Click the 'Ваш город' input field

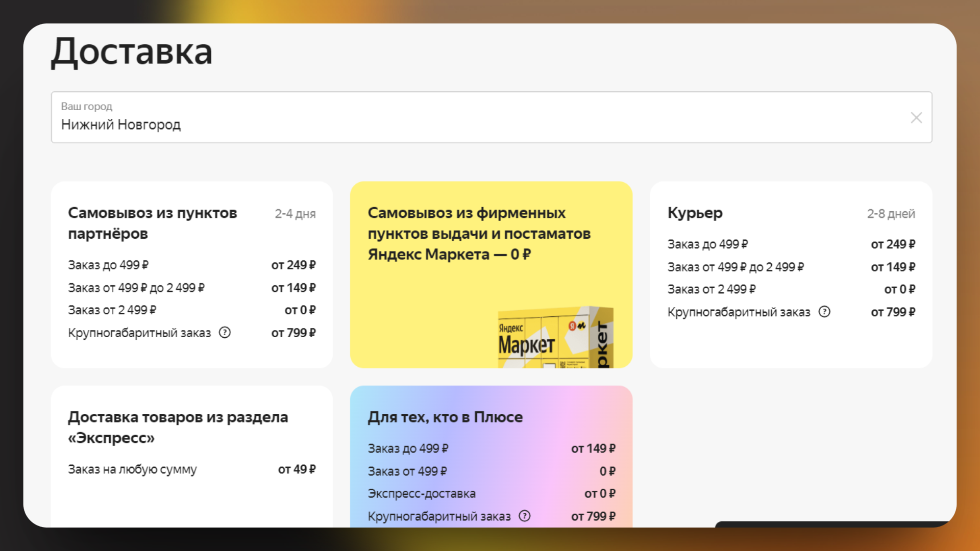(492, 117)
